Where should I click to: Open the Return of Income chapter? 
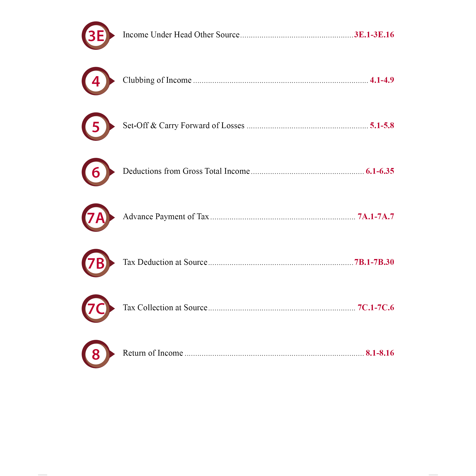(153, 353)
